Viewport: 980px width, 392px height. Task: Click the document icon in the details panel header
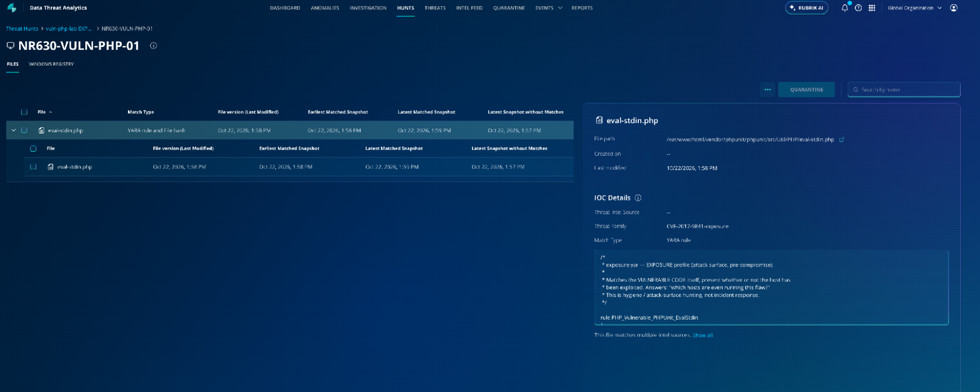click(x=599, y=120)
